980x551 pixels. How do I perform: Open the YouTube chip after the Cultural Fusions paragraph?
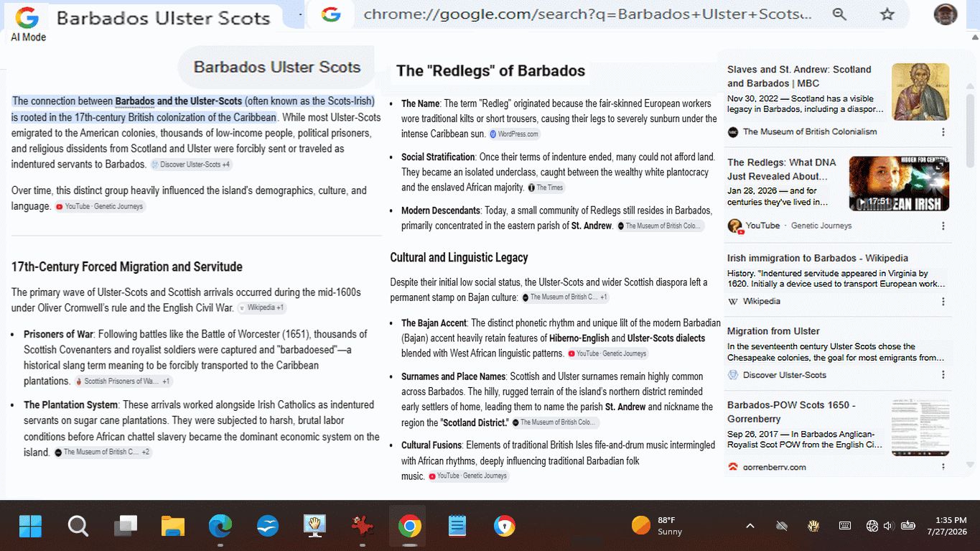pos(468,476)
